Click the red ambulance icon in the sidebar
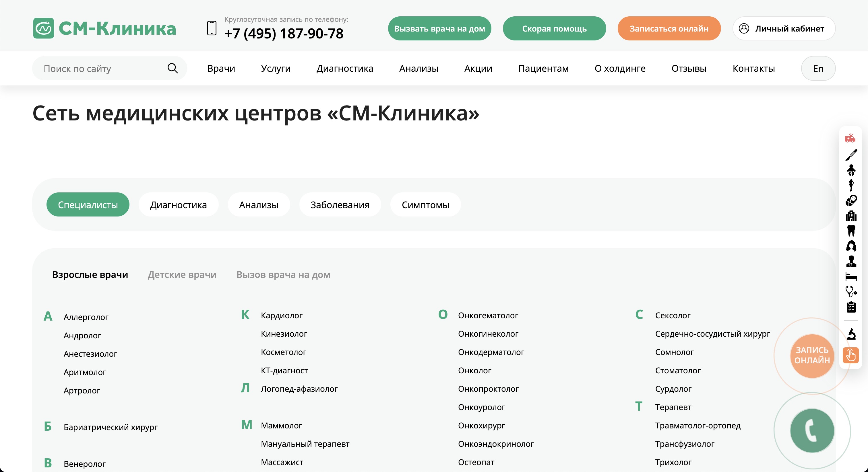 coord(850,138)
